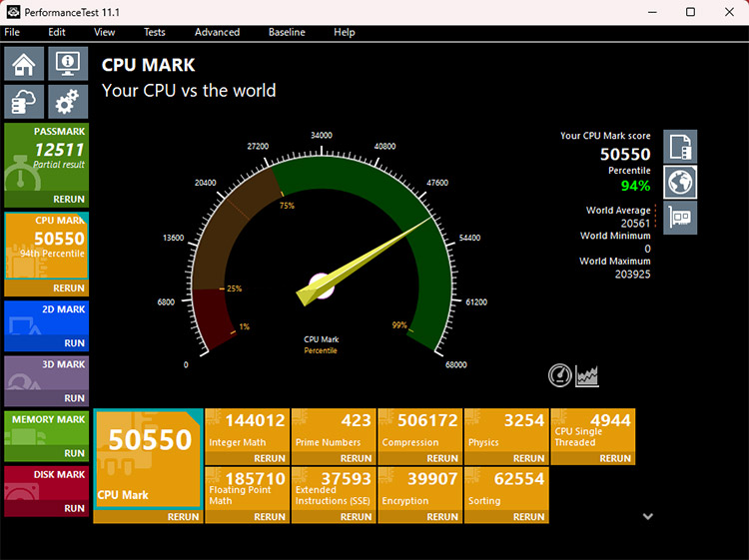Screen dimensions: 749x560
Task: Rerun the Integer Math test
Action: pyautogui.click(x=247, y=458)
